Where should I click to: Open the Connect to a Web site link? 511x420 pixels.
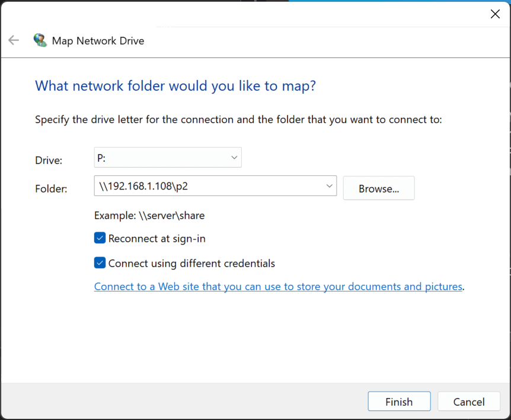click(x=278, y=287)
